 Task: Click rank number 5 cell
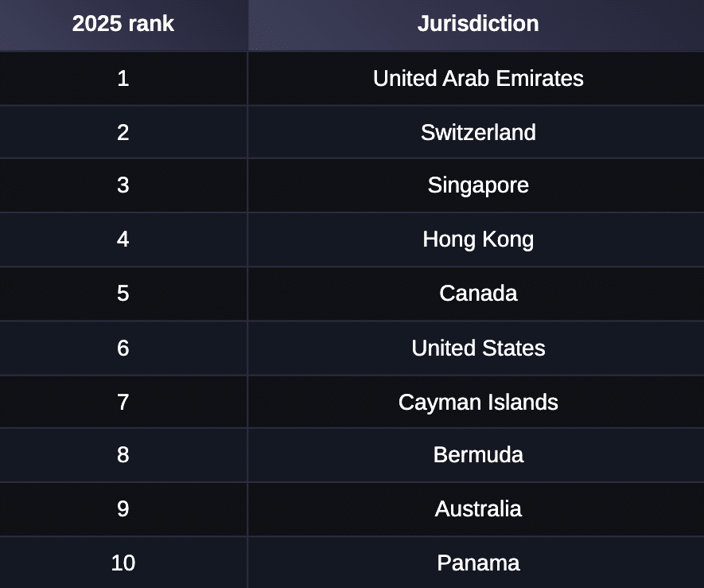(123, 294)
